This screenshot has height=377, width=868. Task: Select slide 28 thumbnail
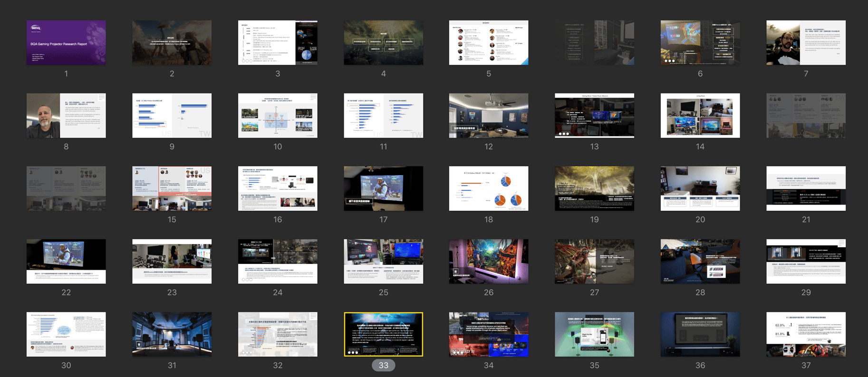pyautogui.click(x=700, y=261)
